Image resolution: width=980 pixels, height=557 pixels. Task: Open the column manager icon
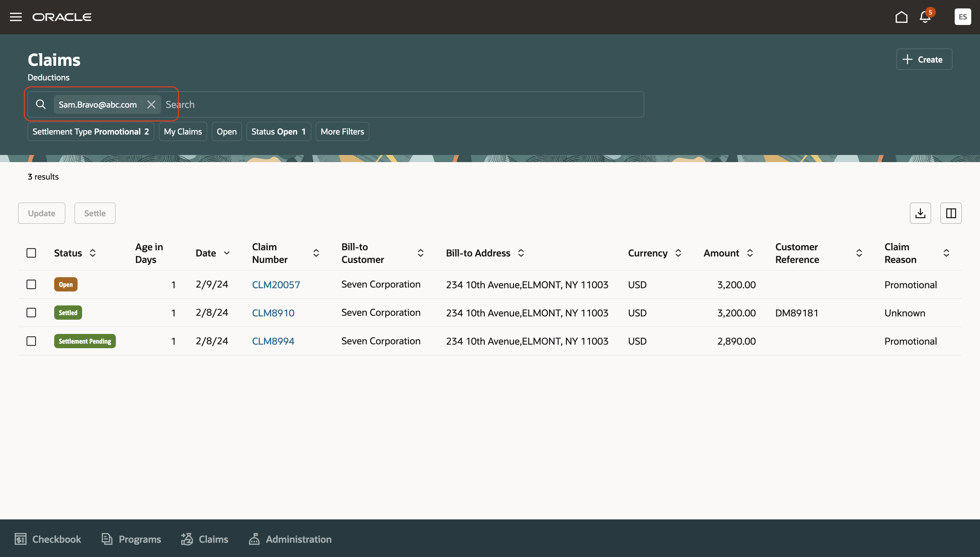click(951, 213)
